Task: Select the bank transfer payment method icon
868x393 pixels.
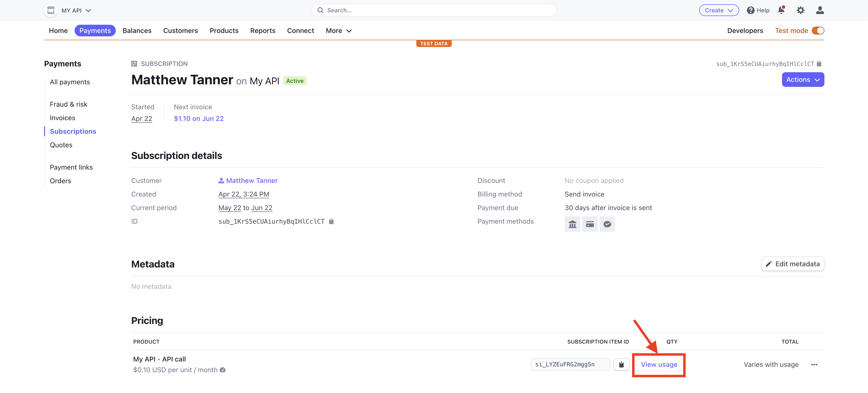Action: [573, 224]
